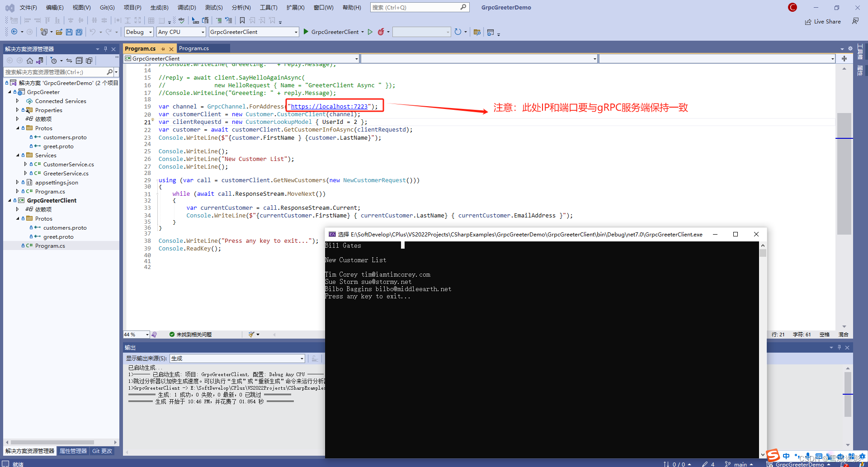
Task: Switch to the Git 更改 bottom tab
Action: 102,451
